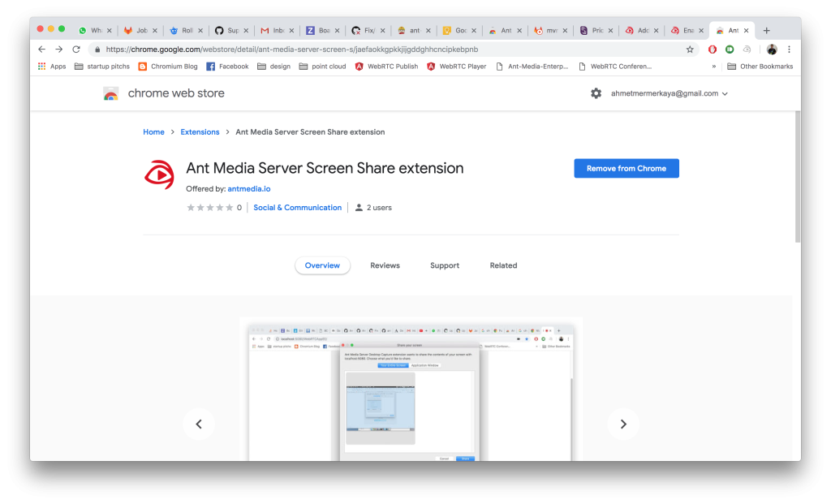Show hidden bookmarks with the double chevron
831x504 pixels.
[714, 67]
